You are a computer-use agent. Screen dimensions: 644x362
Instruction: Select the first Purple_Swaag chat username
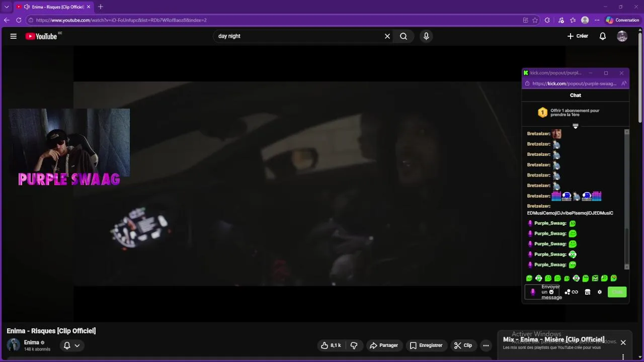[550, 223]
